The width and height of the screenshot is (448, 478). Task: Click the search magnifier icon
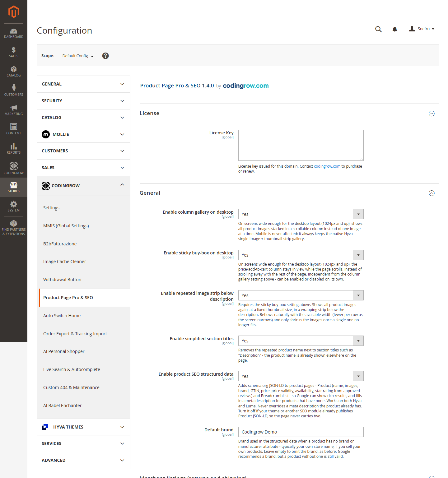tap(378, 29)
